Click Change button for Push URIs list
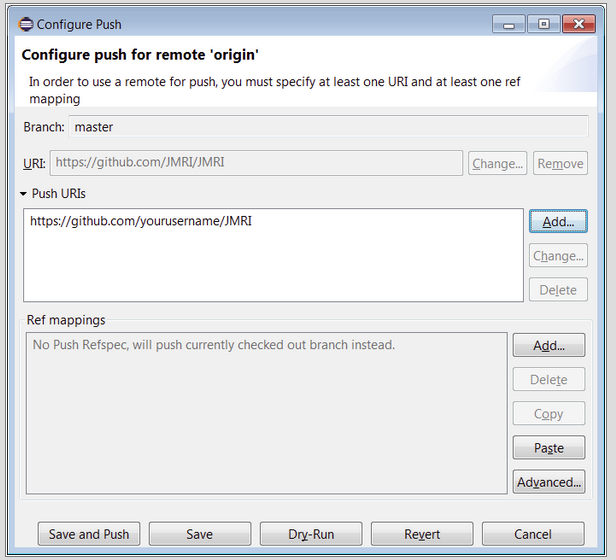616x560 pixels. pyautogui.click(x=558, y=256)
